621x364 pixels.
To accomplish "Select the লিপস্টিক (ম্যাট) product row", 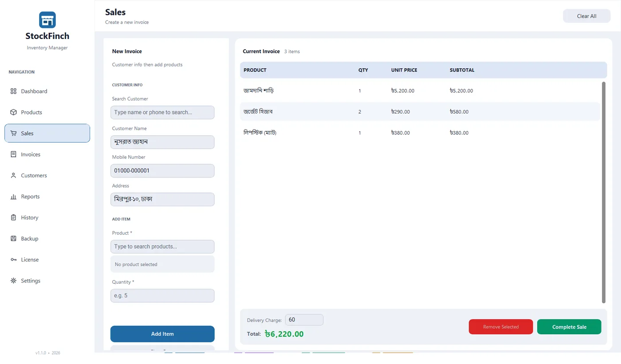I will coord(420,133).
